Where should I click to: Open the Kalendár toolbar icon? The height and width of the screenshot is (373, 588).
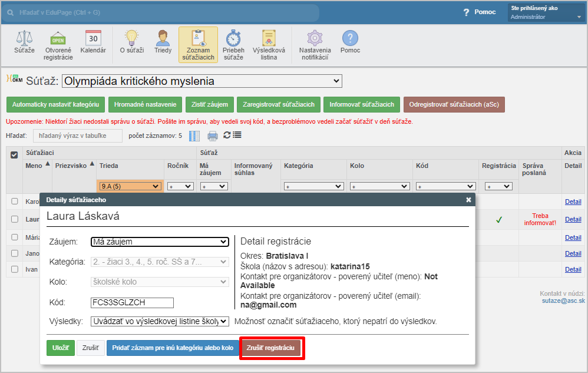tap(93, 42)
